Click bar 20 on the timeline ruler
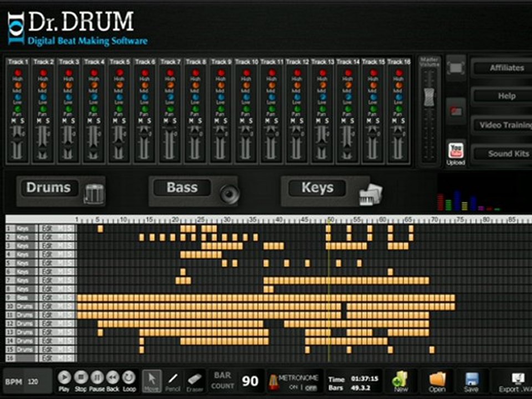The height and width of the screenshot is (399, 532). coord(175,219)
